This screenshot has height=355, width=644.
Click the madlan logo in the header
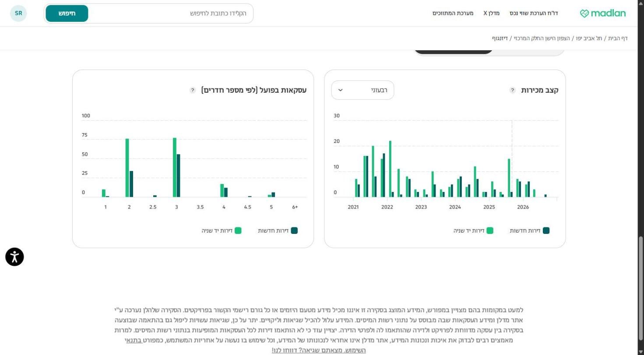click(603, 14)
